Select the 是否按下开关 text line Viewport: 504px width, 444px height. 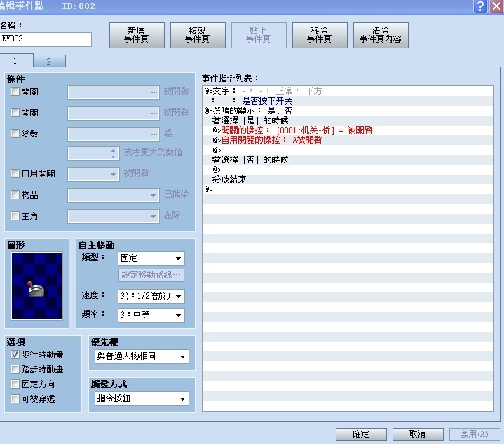click(348, 101)
